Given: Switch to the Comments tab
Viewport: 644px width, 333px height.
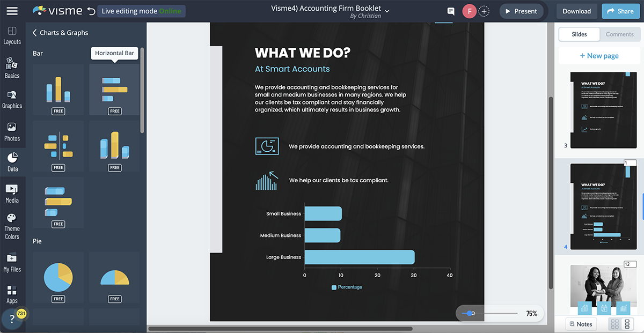Looking at the screenshot, I should 619,34.
